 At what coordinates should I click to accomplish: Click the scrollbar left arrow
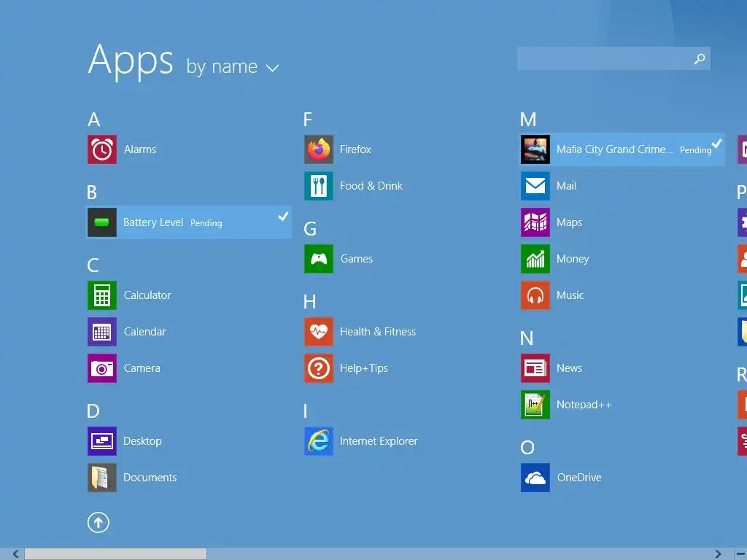16,554
